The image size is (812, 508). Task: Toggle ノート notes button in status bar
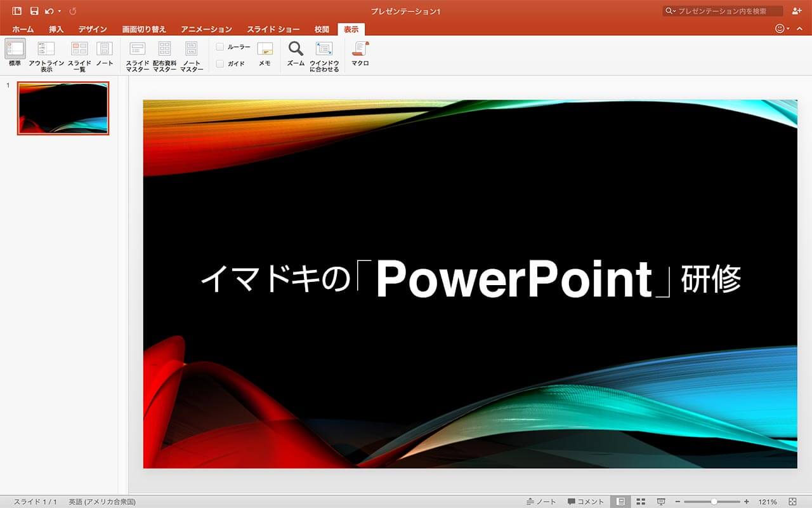[x=541, y=502]
